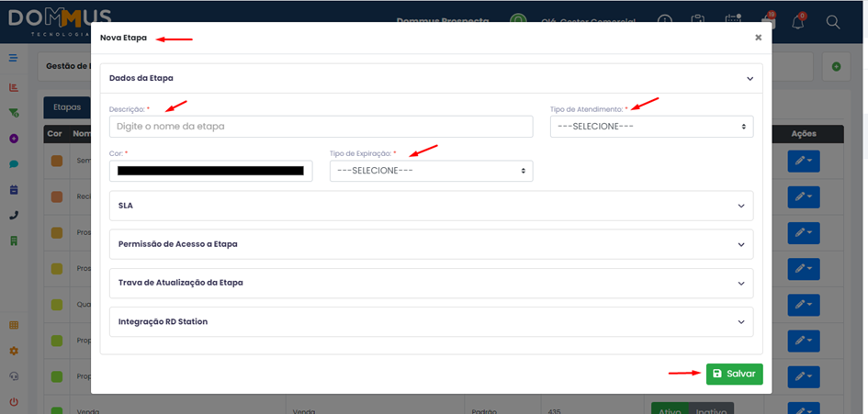Click the green plus button on background page
This screenshot has width=868, height=414.
pos(837,66)
